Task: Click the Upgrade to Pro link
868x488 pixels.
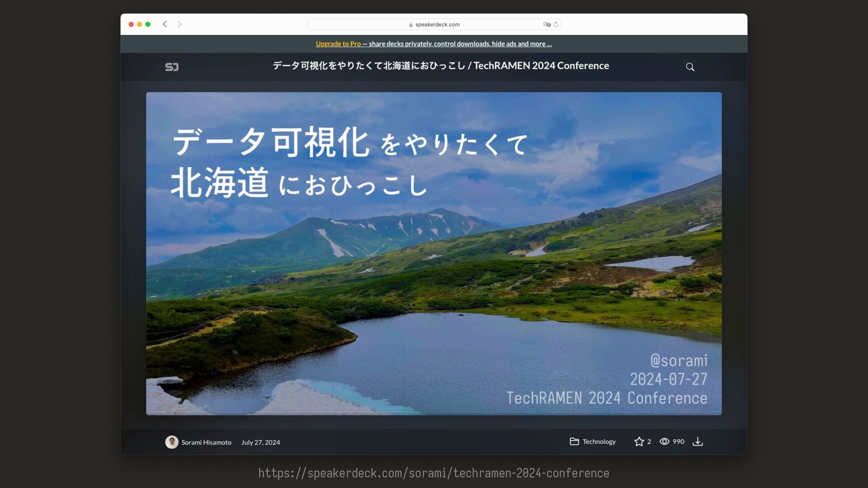Action: tap(338, 44)
